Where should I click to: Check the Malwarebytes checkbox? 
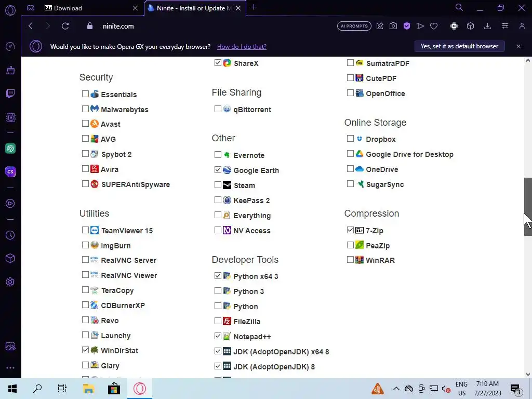click(x=85, y=109)
